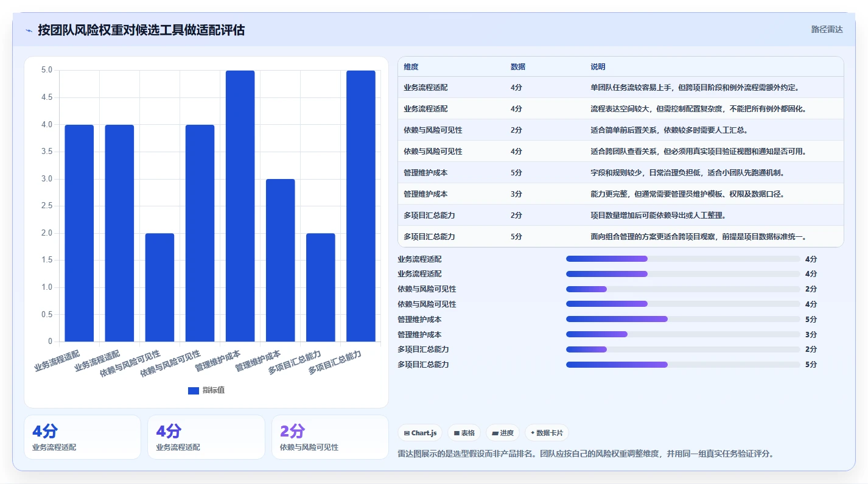Click the 2分 cell in 项目数量增加后 row

coord(516,216)
